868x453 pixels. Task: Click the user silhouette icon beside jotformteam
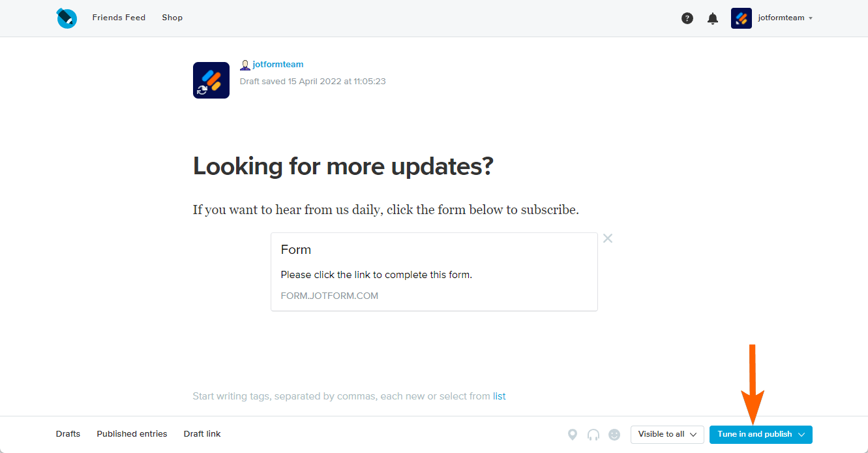click(245, 64)
